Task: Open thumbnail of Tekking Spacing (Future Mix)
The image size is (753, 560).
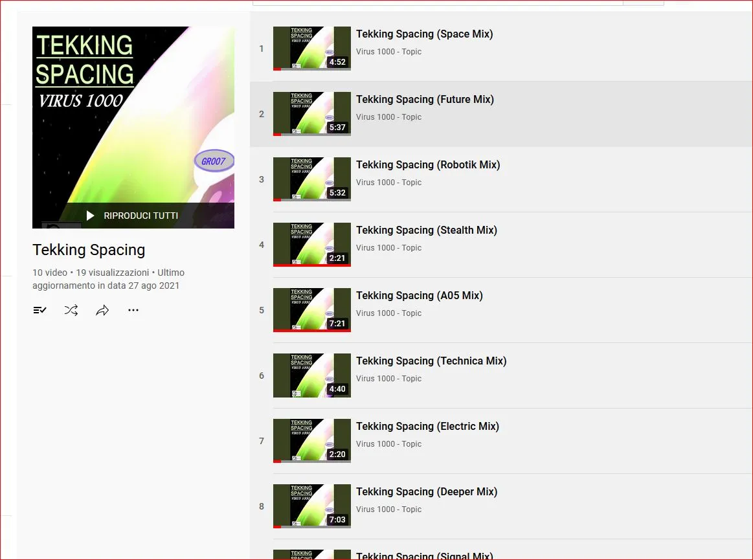Action: click(311, 114)
